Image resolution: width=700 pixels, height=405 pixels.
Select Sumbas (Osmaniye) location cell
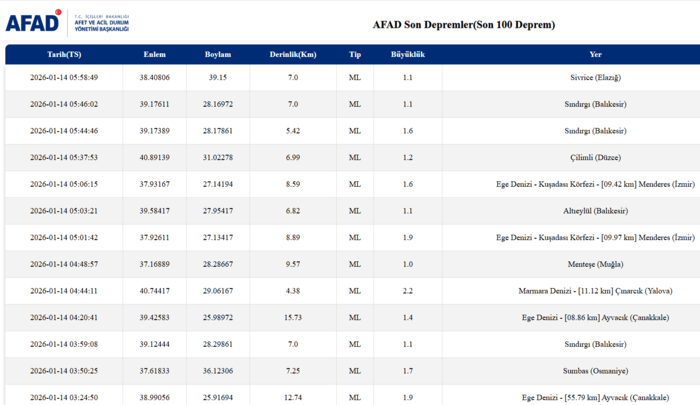(x=571, y=371)
